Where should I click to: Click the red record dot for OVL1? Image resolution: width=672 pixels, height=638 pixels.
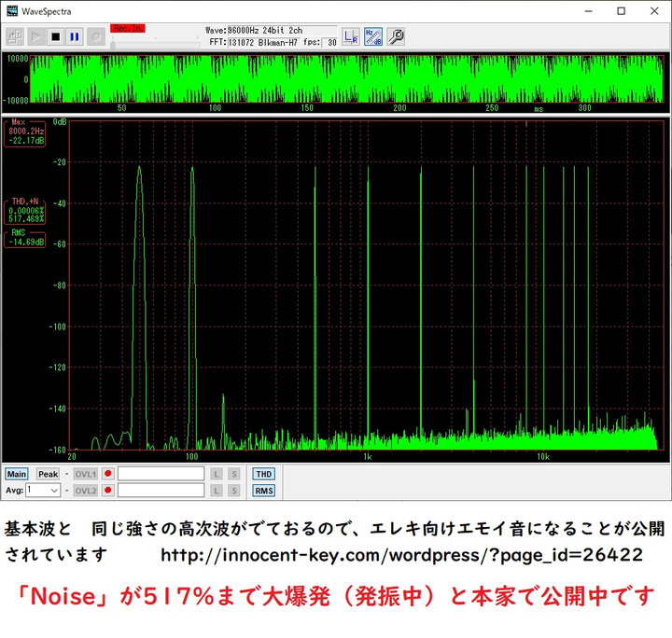click(x=108, y=474)
